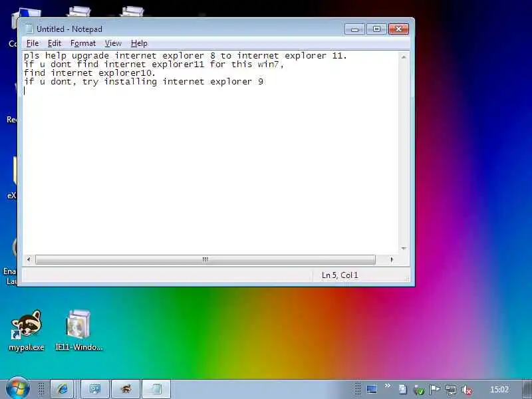532x399 pixels.
Task: Open the Windows Start menu
Action: pyautogui.click(x=17, y=388)
